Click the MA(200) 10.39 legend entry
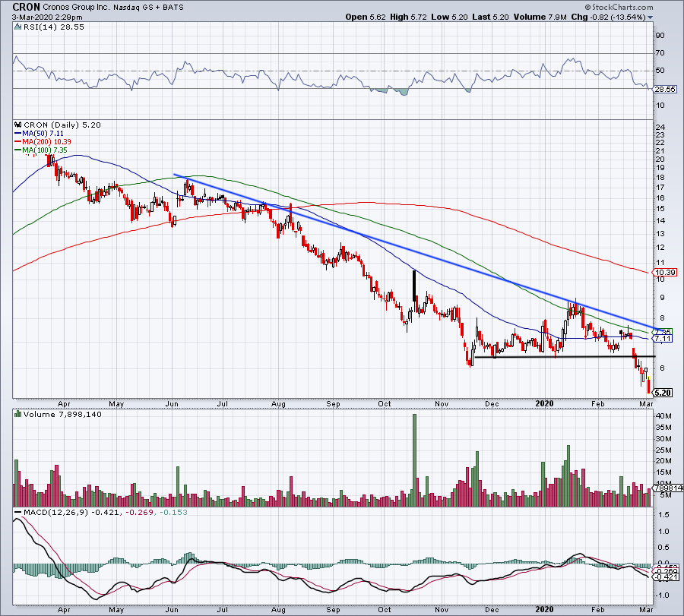Viewport: 684px width, 616px height. (x=43, y=142)
